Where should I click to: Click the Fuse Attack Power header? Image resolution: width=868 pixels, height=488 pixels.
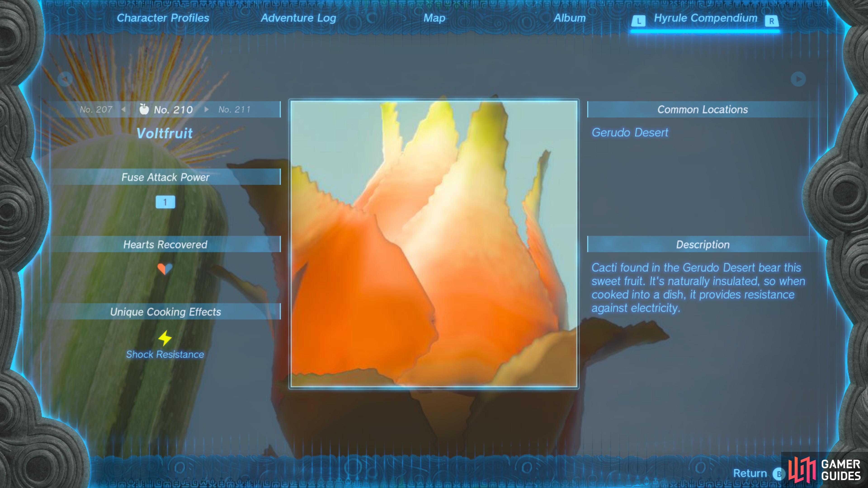(x=165, y=177)
